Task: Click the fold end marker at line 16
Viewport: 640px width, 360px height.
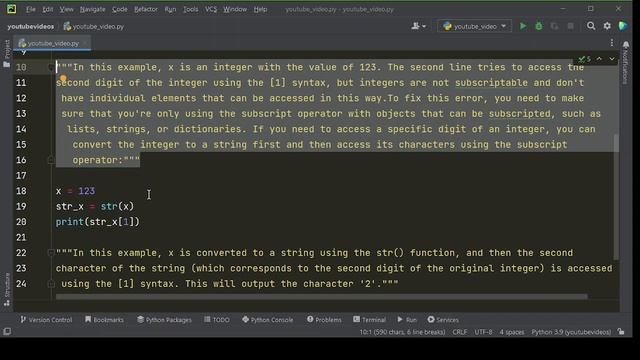Action: [51, 160]
